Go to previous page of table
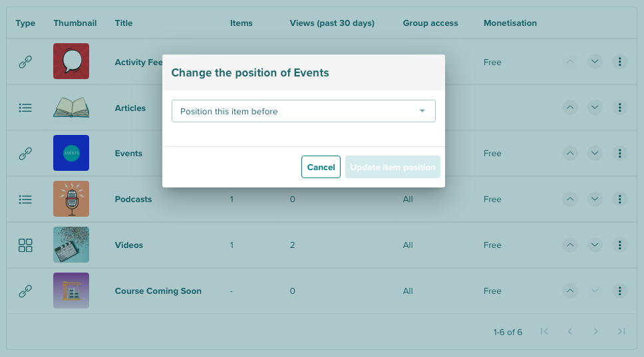 (x=569, y=332)
